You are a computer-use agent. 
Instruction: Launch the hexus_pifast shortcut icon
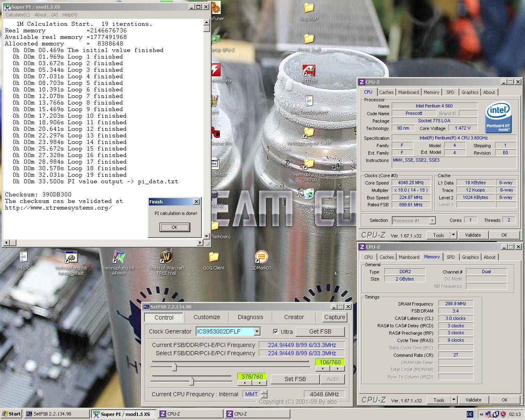click(x=71, y=257)
